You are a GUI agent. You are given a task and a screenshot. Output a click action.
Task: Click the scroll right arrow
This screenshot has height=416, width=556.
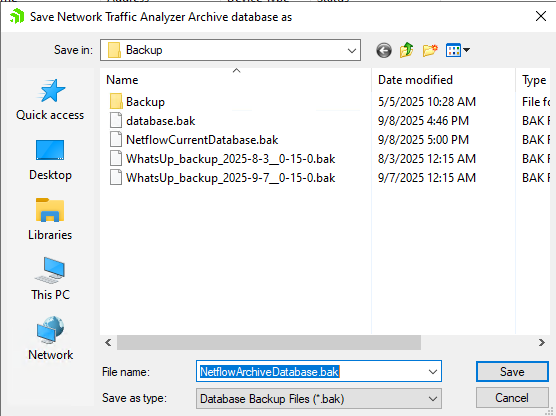pos(541,343)
